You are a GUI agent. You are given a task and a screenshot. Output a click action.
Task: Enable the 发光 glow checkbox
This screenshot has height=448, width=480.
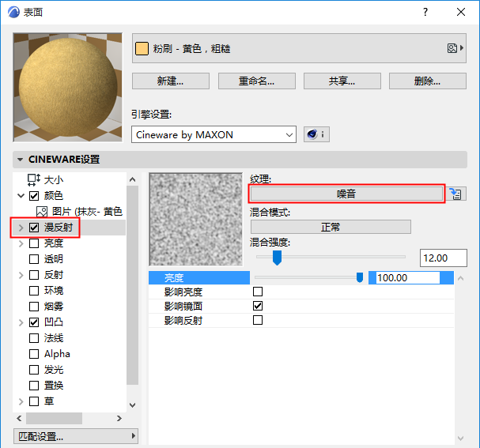click(x=34, y=370)
